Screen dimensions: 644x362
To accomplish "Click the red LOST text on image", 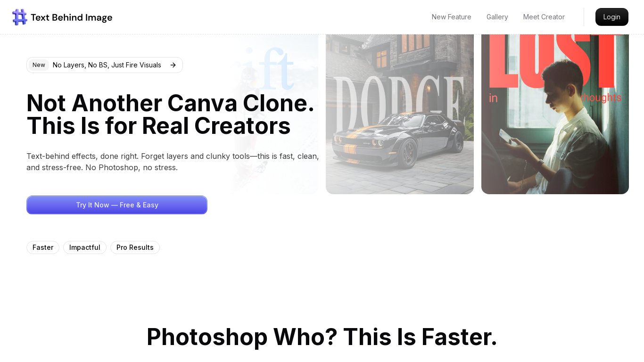I will (x=553, y=60).
